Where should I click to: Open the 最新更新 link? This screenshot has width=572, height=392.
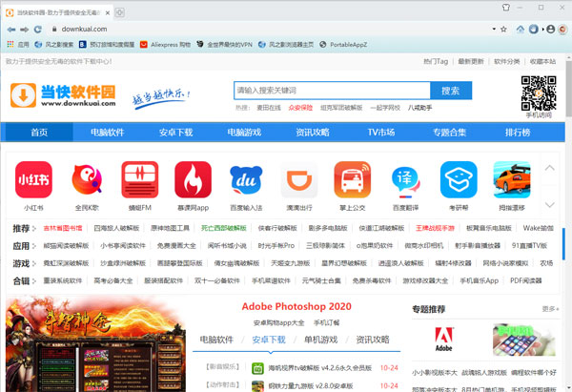click(471, 61)
